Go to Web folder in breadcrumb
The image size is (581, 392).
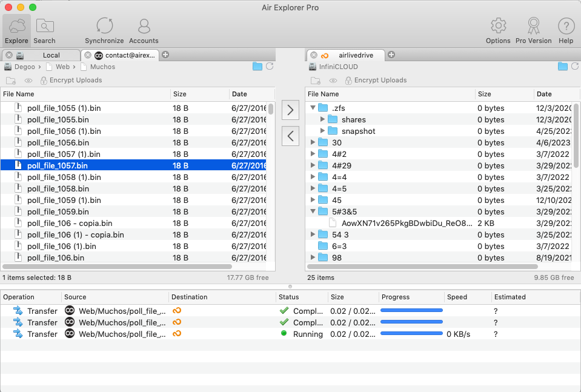[x=62, y=67]
